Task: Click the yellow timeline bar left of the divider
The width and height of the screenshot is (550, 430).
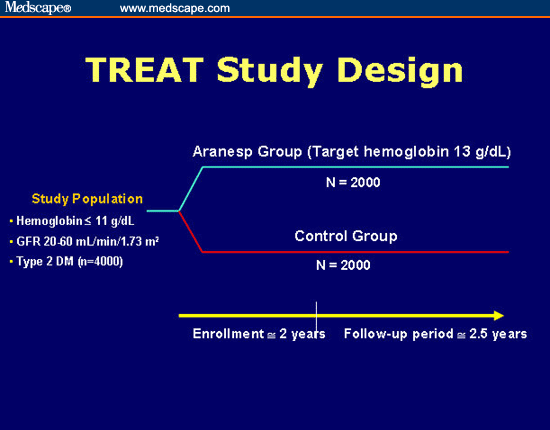Action: click(247, 316)
